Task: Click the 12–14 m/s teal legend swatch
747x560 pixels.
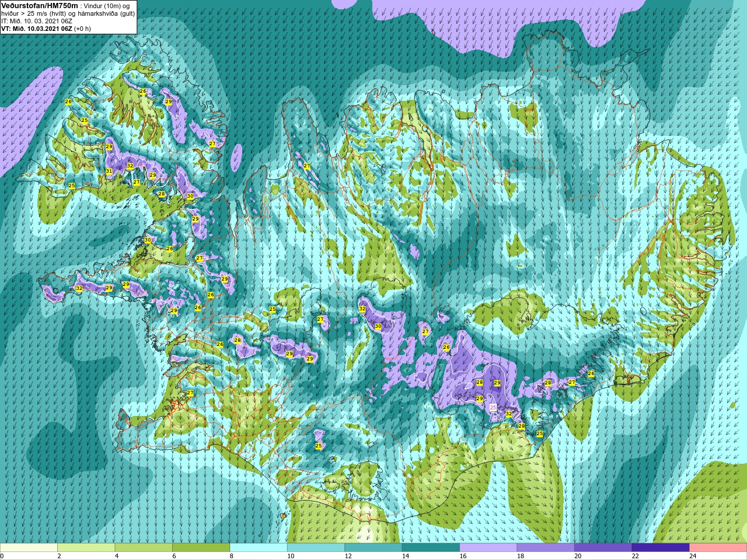Action: pyautogui.click(x=373, y=548)
